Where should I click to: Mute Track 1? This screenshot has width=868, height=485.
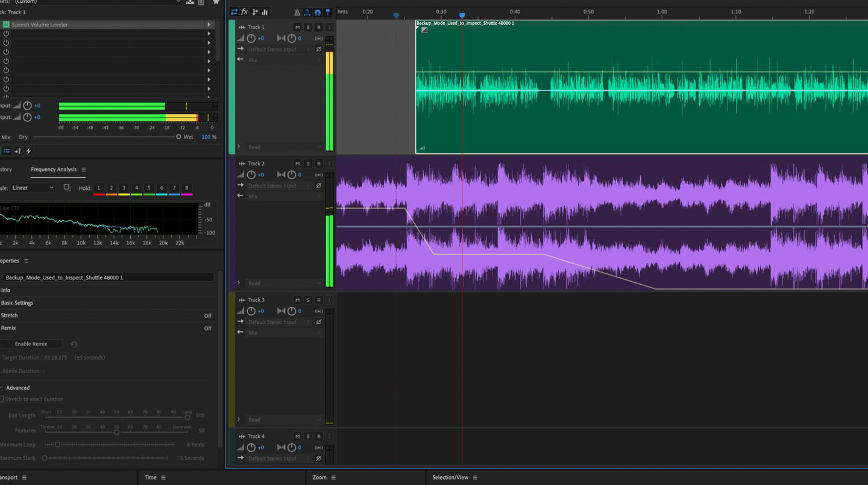pos(297,27)
